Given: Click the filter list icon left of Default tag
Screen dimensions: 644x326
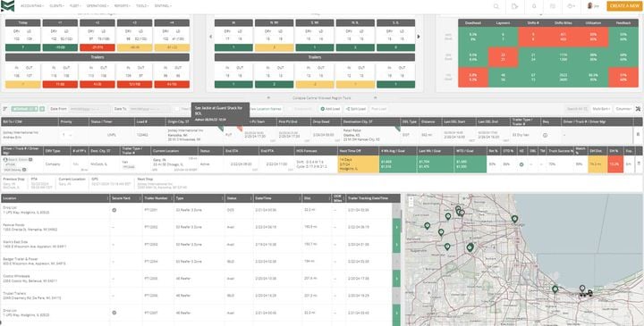Looking at the screenshot, I should pyautogui.click(x=5, y=109).
